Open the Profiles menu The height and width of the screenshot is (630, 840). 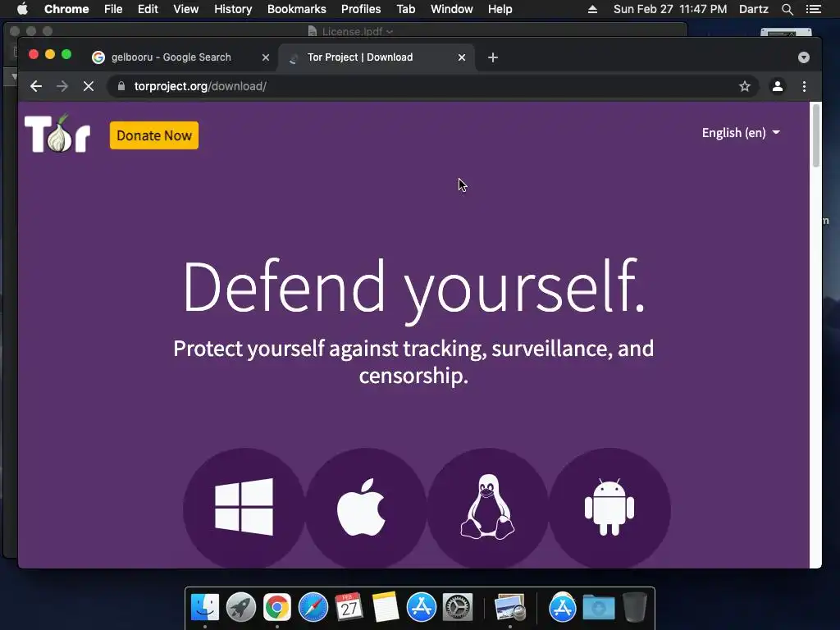[361, 9]
